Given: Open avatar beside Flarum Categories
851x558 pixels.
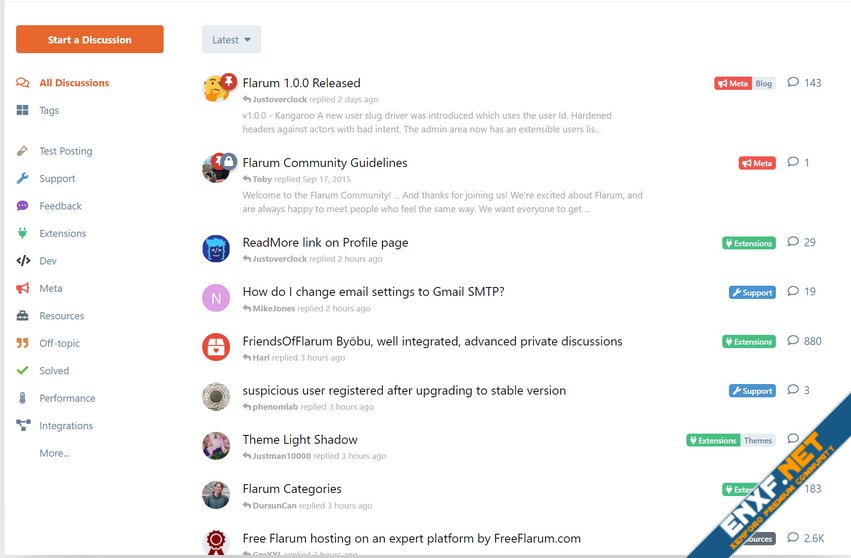Looking at the screenshot, I should [x=216, y=495].
